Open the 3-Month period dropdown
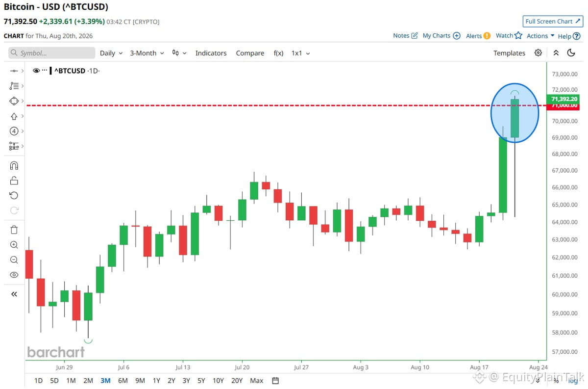Viewport: 588px width, 389px height. click(x=147, y=53)
